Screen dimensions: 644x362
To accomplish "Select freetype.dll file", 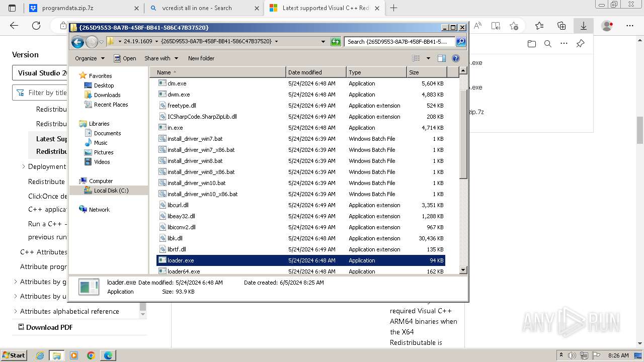I will [301, 106].
